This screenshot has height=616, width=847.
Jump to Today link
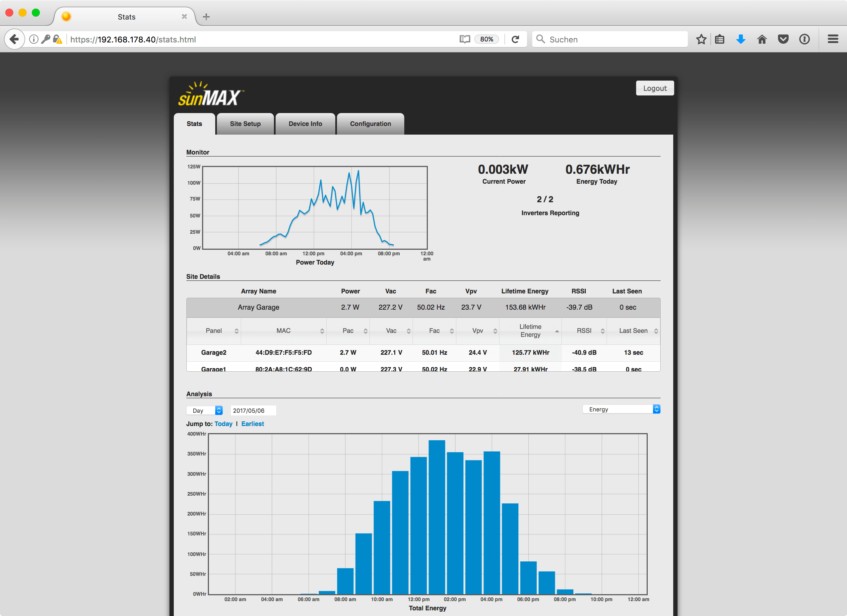click(x=223, y=424)
